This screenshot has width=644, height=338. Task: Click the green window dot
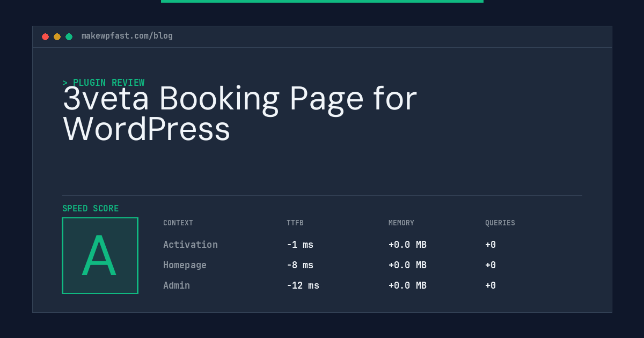point(69,36)
